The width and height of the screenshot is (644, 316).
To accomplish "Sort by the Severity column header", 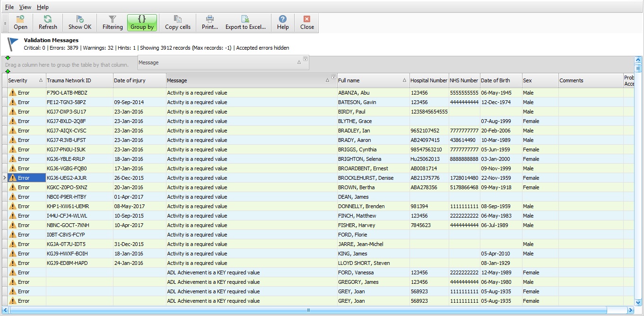I will click(x=24, y=80).
